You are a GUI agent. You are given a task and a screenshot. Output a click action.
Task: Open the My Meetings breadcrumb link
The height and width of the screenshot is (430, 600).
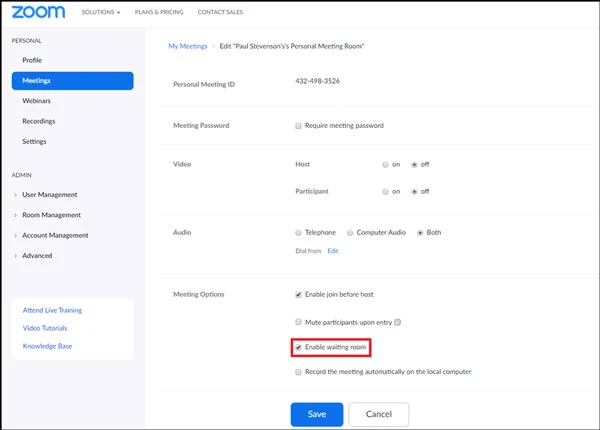click(188, 47)
